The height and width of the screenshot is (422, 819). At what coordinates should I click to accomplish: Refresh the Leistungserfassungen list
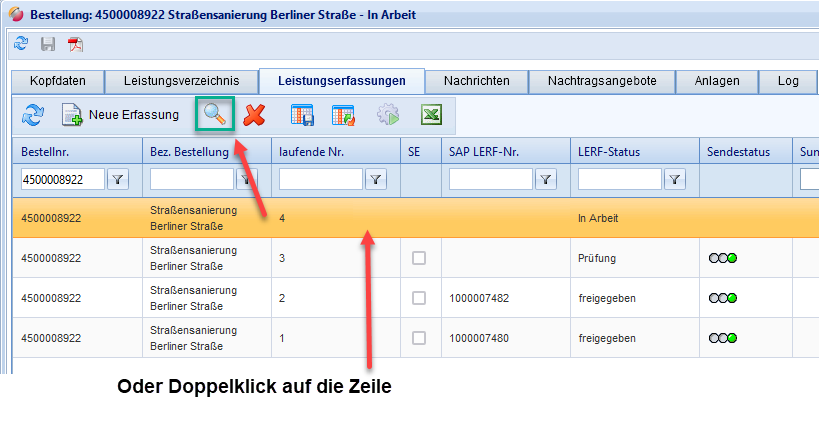(x=33, y=115)
